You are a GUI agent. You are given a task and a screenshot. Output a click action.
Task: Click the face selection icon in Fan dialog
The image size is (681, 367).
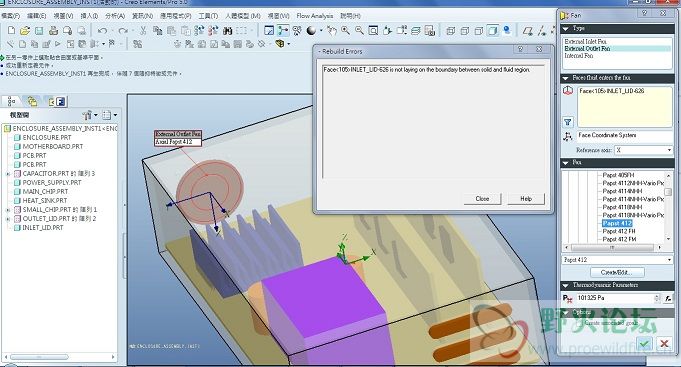click(568, 91)
